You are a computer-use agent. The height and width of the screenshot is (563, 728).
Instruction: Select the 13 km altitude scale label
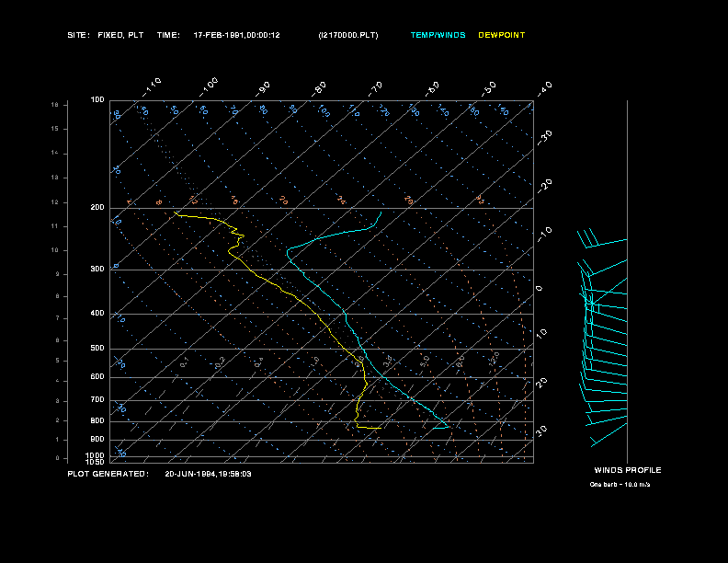[55, 178]
